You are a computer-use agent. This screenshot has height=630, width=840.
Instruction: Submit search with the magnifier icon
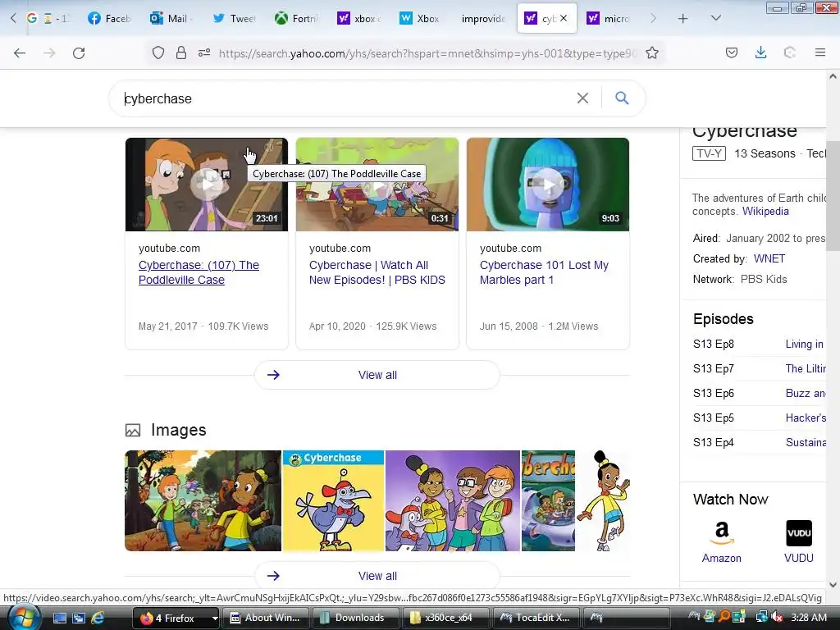tap(622, 98)
